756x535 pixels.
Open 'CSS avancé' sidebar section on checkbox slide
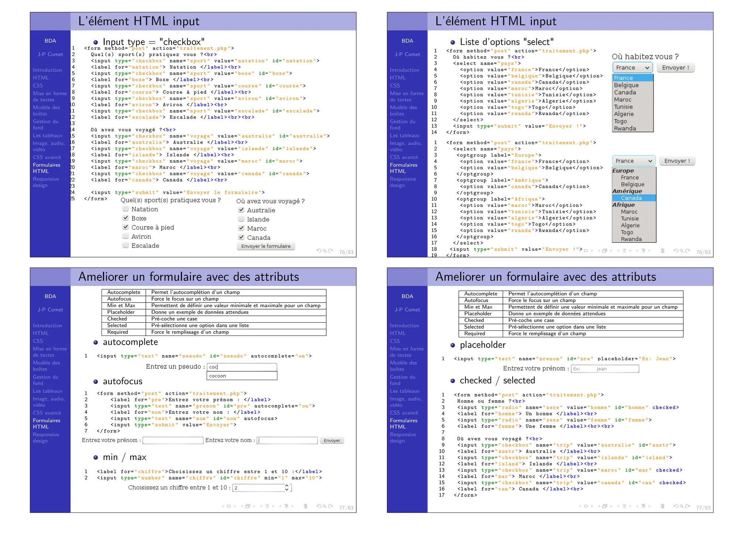pos(47,157)
